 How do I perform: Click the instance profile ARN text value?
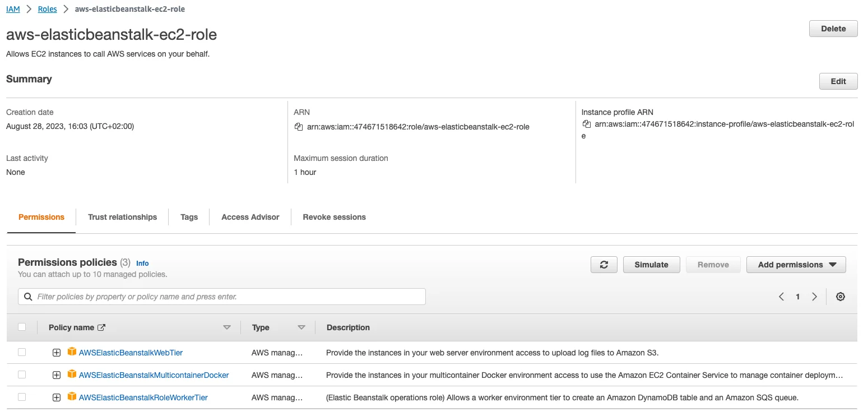(717, 130)
